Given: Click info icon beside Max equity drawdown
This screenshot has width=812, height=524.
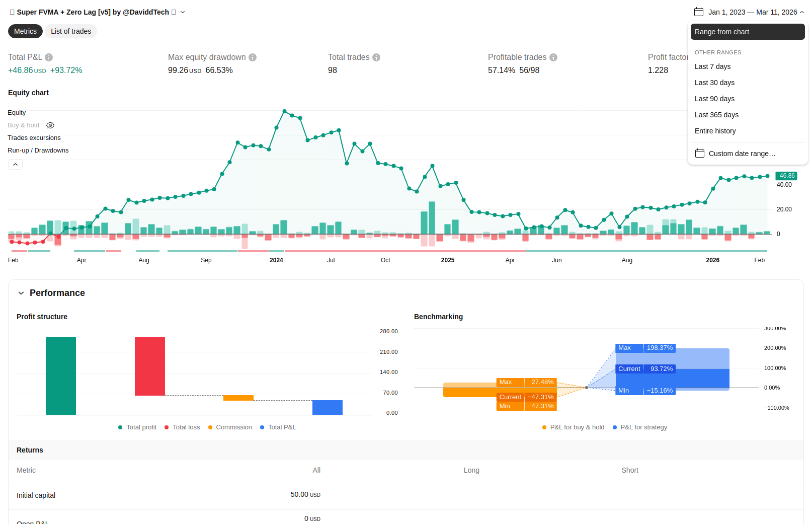Looking at the screenshot, I should [x=253, y=57].
